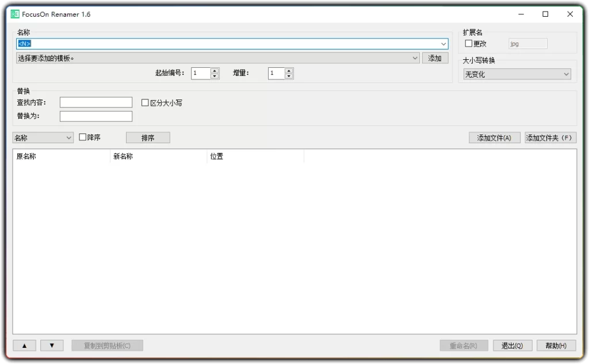The width and height of the screenshot is (589, 364).
Task: Decrease the 增量 value with its down stepper
Action: 289,76
